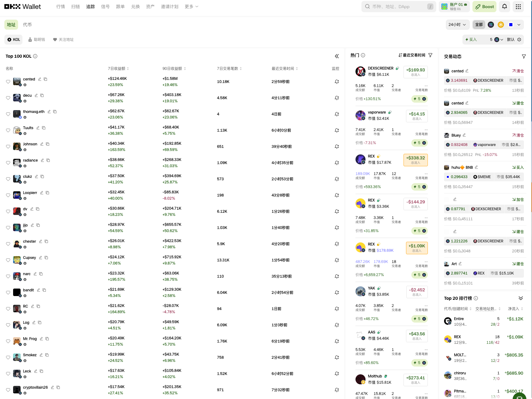Switch to the 聪明钱 filter

pyautogui.click(x=36, y=39)
